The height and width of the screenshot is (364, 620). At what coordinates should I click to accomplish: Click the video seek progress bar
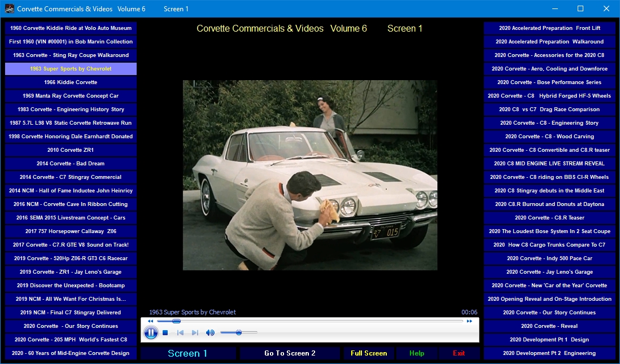(309, 321)
